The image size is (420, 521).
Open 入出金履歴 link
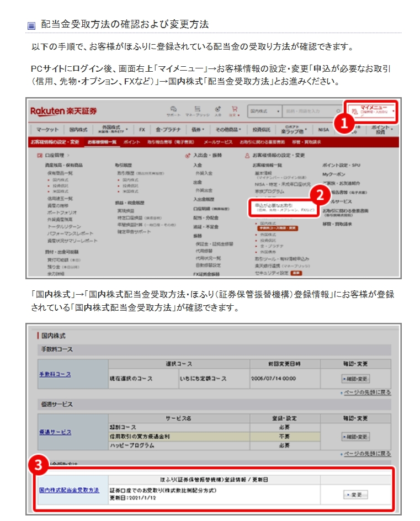coord(204,199)
